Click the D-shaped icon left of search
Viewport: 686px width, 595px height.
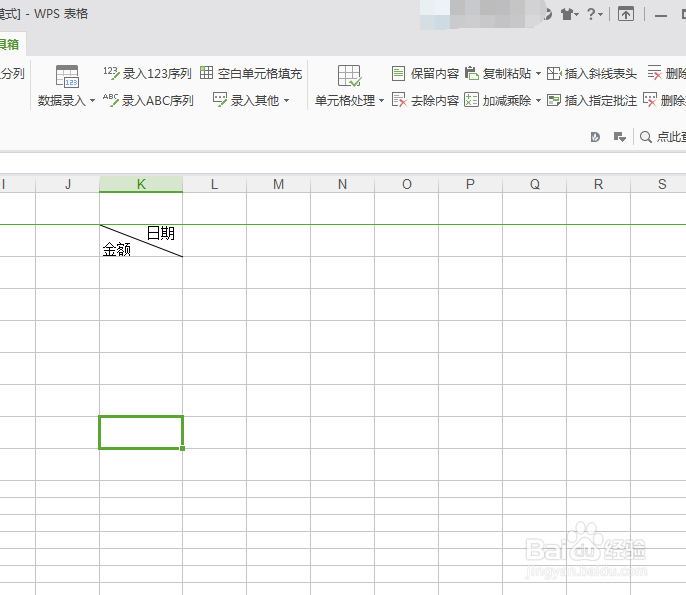coord(595,137)
